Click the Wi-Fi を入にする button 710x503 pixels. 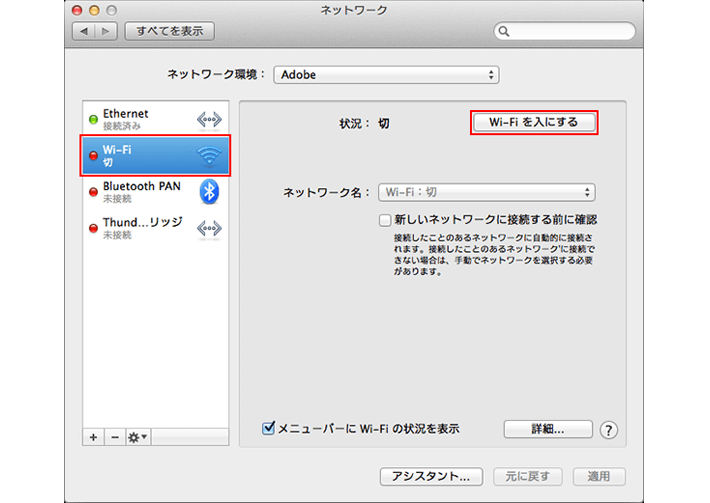pyautogui.click(x=534, y=122)
